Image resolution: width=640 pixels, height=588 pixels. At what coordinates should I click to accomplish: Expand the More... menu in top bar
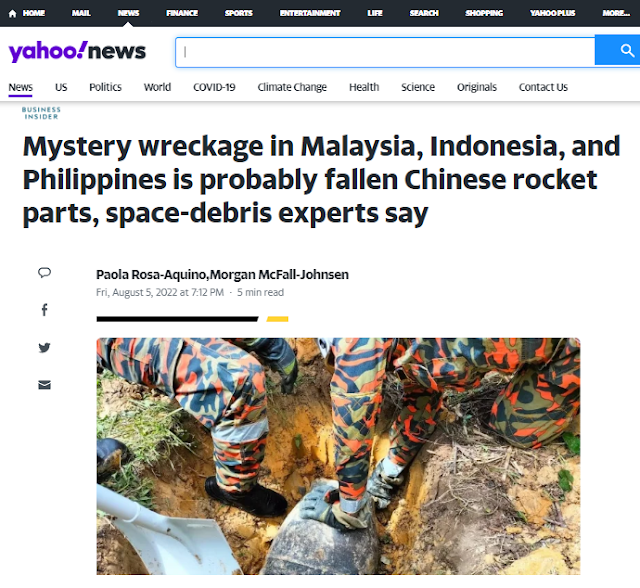pyautogui.click(x=616, y=13)
